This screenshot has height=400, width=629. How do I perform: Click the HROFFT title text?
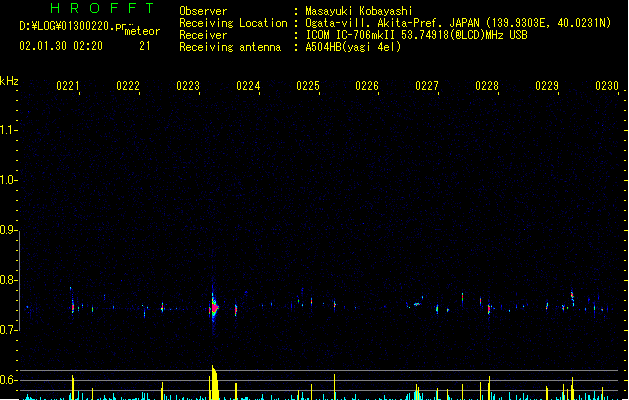[102, 8]
